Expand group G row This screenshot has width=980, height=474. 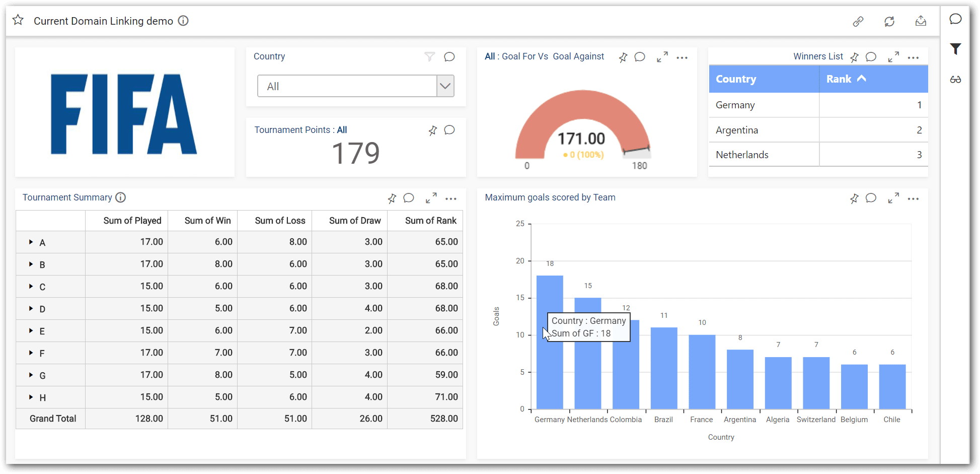click(31, 375)
